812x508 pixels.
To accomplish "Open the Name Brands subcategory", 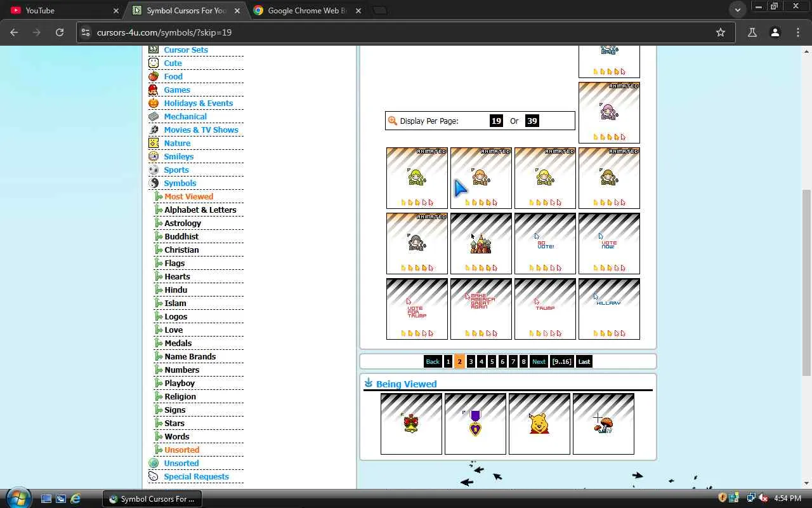I will (190, 356).
